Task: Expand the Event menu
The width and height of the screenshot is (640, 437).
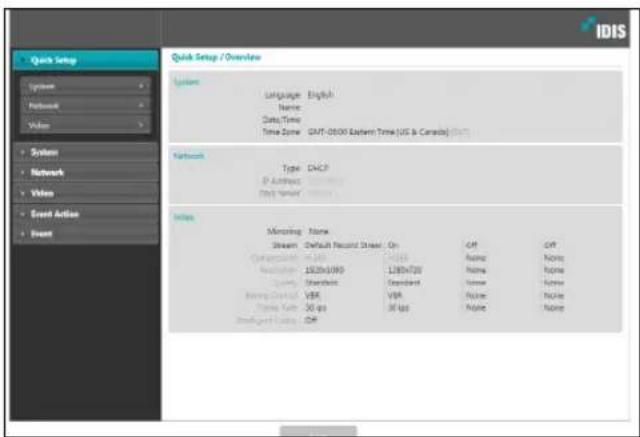Action: (86, 234)
